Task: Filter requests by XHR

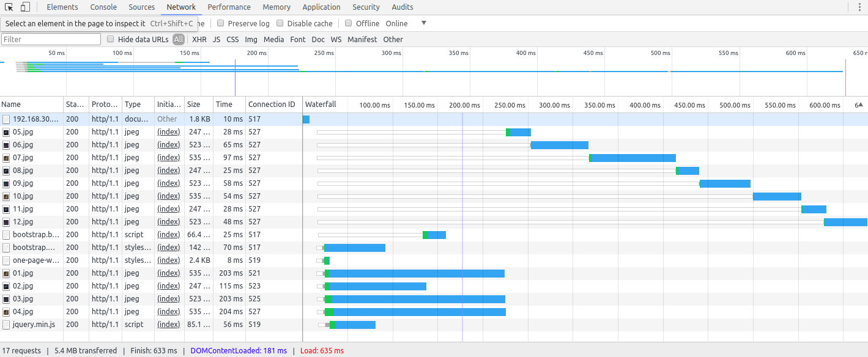Action: (199, 39)
